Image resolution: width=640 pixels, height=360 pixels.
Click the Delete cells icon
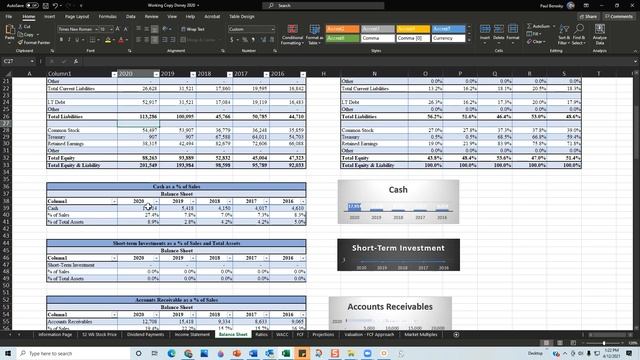[x=499, y=29]
